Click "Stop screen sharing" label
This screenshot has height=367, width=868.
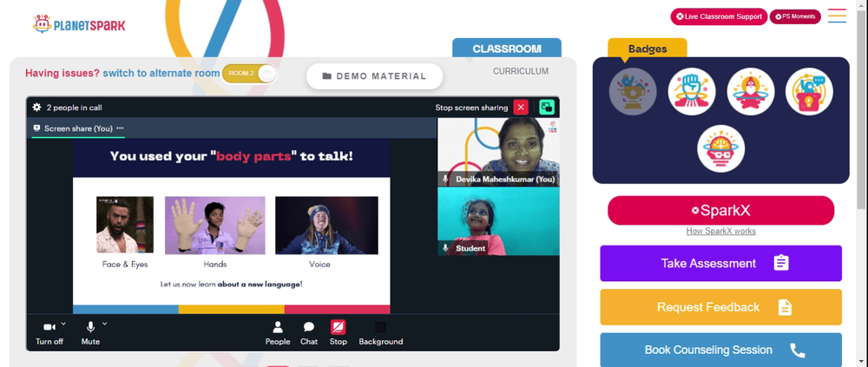pyautogui.click(x=471, y=108)
